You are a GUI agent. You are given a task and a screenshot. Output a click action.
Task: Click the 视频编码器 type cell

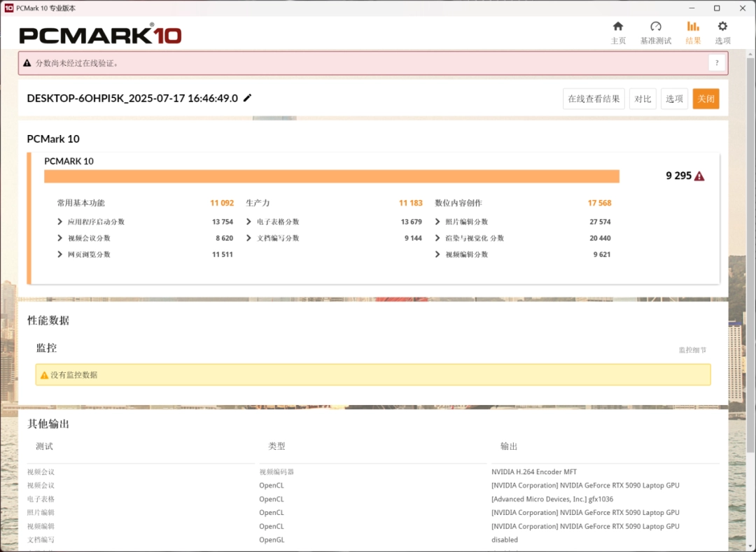(x=276, y=472)
